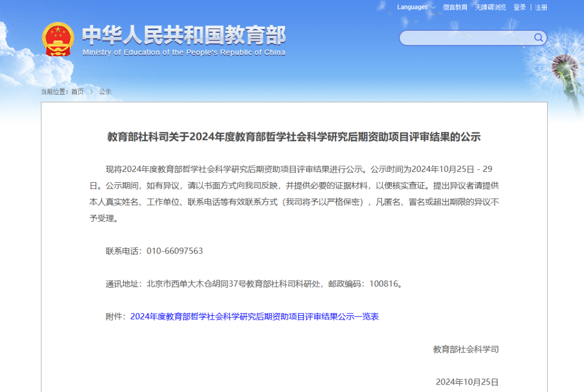Screen dimensions: 584x392
Task: Click the magnifier search icon
Action: (x=539, y=37)
